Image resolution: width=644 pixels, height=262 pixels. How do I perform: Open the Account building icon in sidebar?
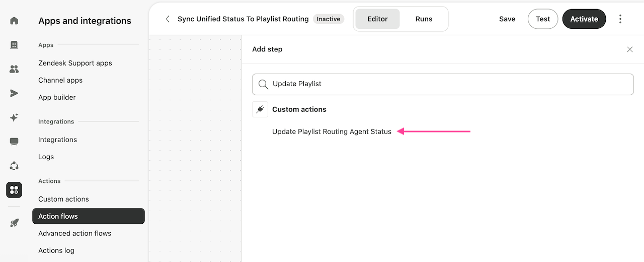(x=14, y=45)
